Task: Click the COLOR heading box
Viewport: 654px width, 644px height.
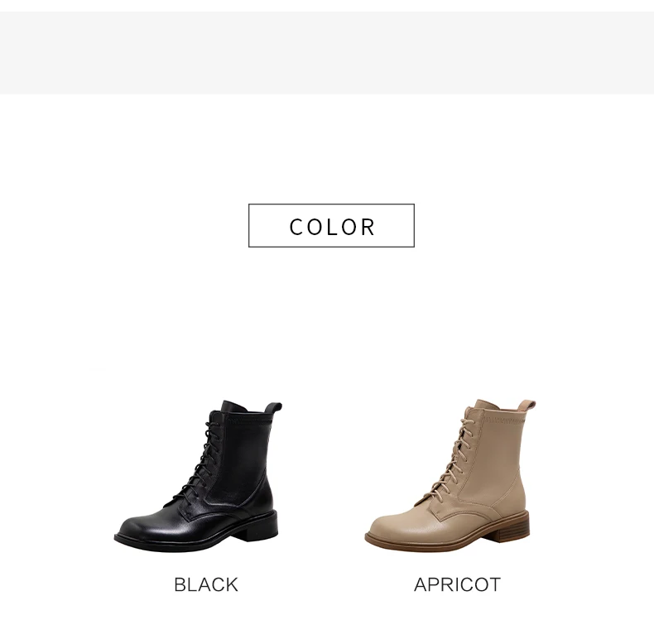Action: click(331, 226)
